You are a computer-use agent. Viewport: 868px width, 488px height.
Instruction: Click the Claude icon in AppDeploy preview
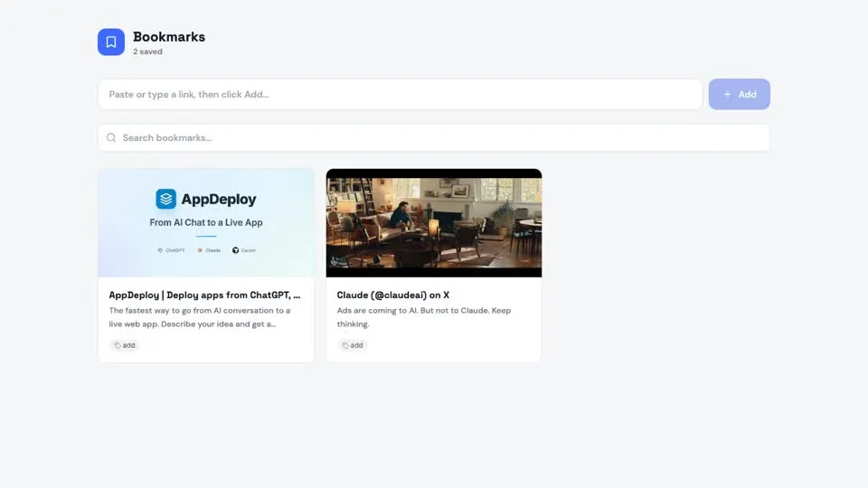point(200,250)
